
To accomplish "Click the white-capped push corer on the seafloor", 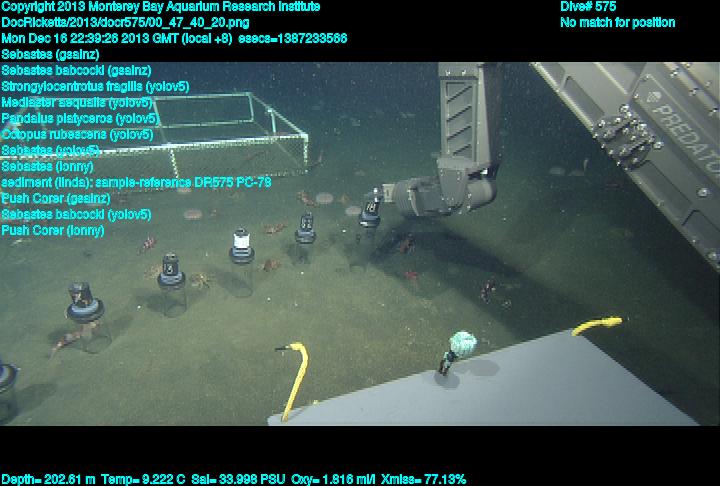I will pyautogui.click(x=242, y=260).
